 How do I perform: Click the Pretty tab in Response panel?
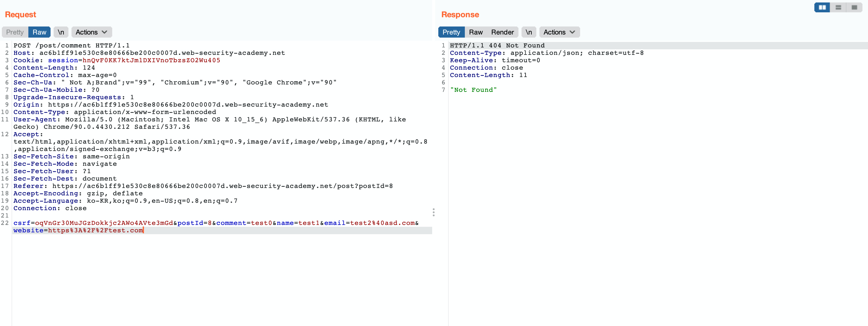click(451, 32)
